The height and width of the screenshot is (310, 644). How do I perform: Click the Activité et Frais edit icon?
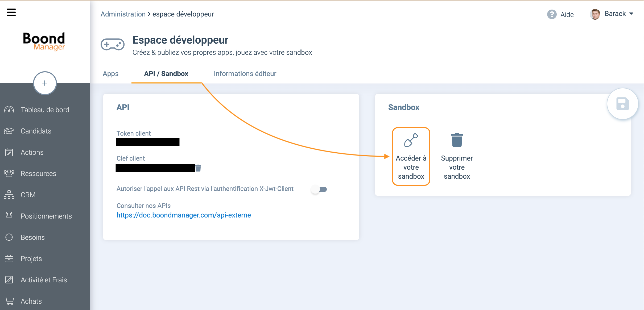point(9,280)
